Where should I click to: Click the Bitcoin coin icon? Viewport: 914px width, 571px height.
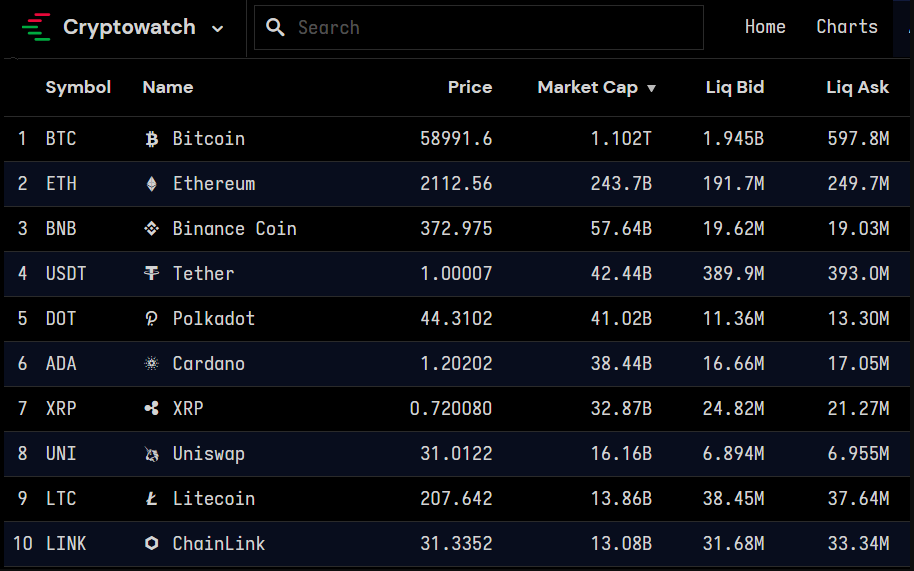click(152, 139)
